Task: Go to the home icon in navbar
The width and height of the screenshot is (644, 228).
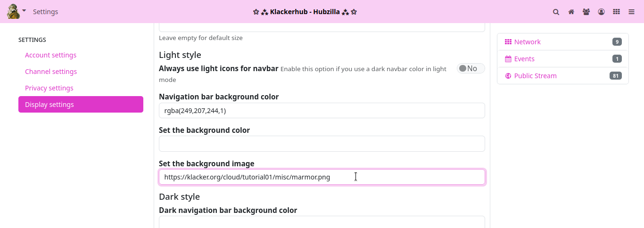Action: point(571,12)
